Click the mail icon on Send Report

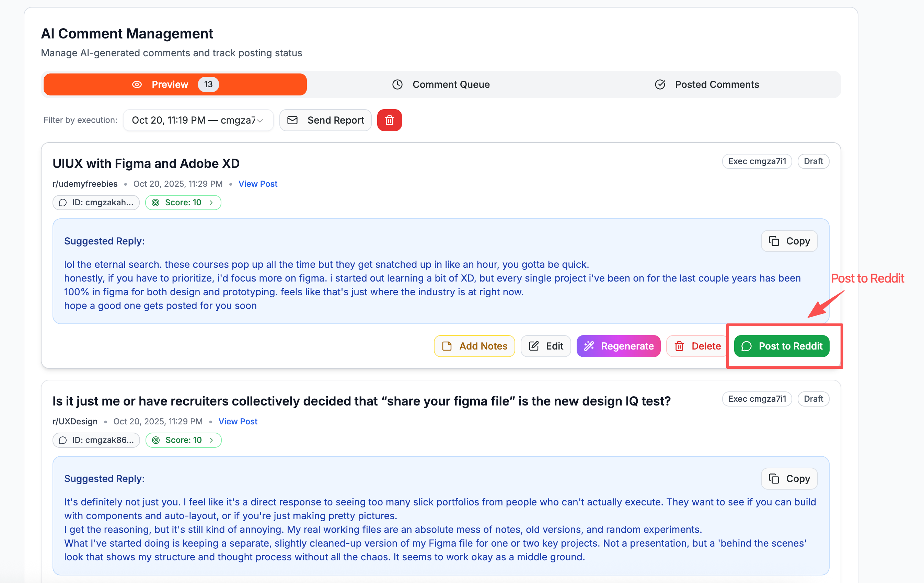pyautogui.click(x=293, y=120)
